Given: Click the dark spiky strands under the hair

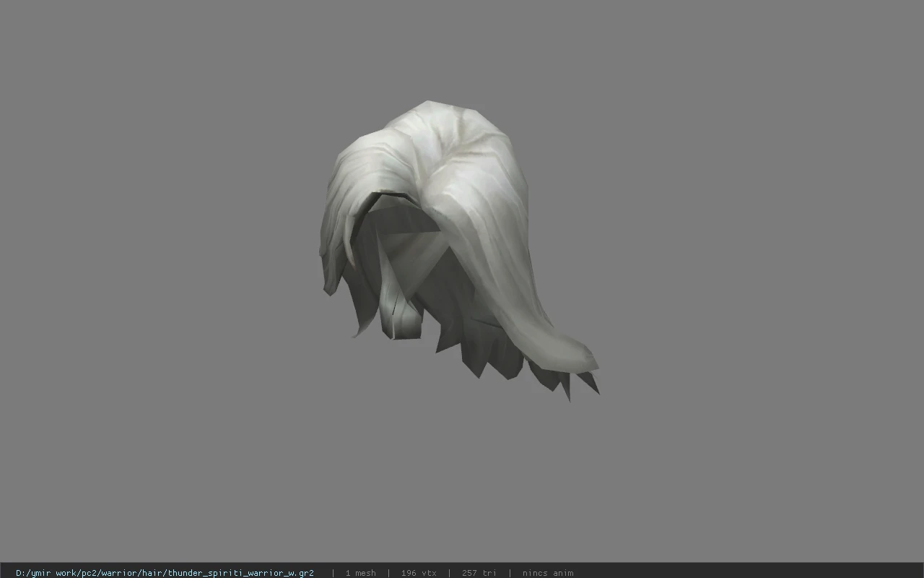Looking at the screenshot, I should (x=498, y=358).
